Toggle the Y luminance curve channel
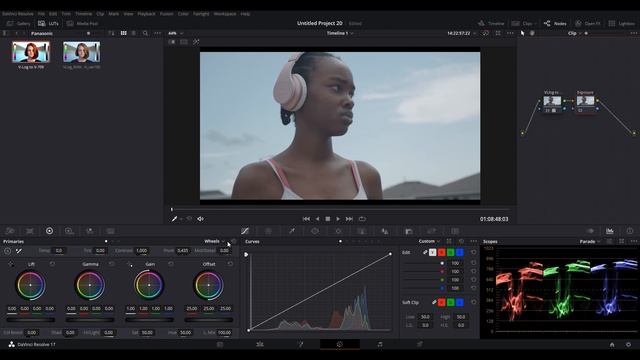 [432, 253]
